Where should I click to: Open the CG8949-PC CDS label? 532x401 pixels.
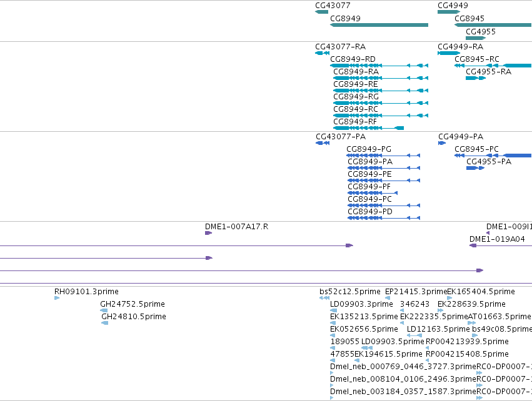tap(370, 199)
